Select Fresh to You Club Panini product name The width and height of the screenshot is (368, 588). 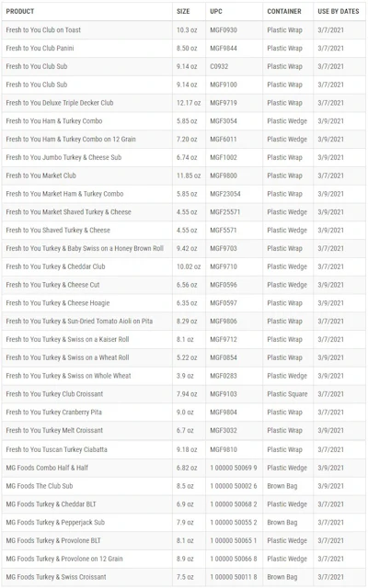point(40,48)
